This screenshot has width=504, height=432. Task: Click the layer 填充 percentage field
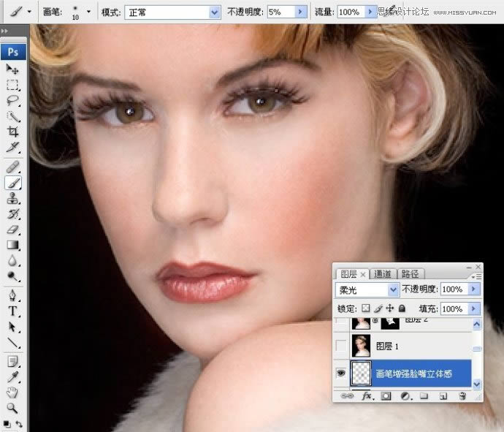(453, 308)
